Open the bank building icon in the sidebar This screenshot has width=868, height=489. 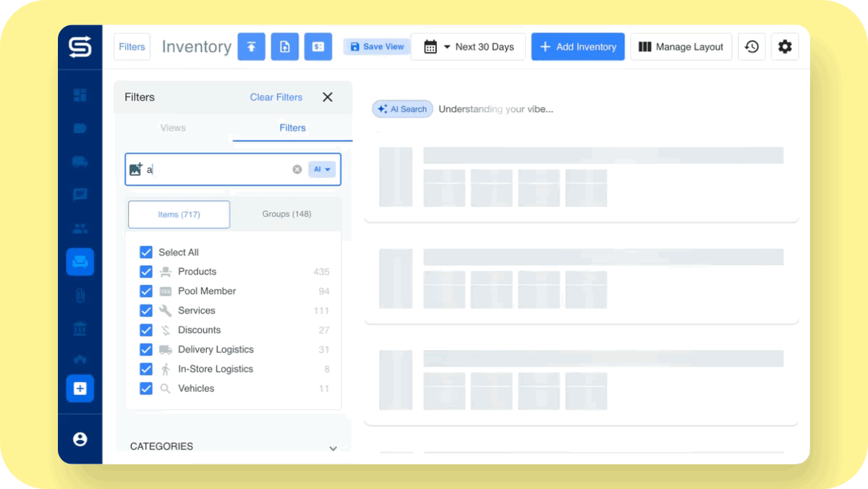click(80, 329)
